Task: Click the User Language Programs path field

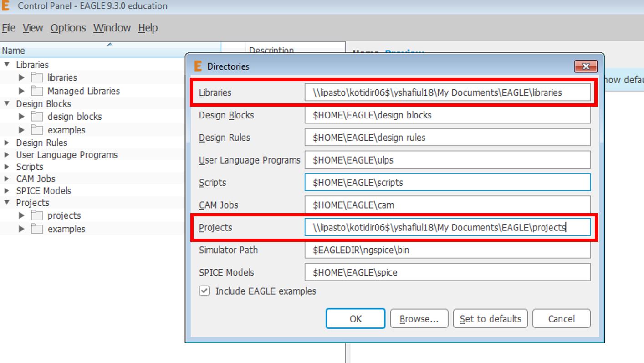Action: click(x=448, y=160)
